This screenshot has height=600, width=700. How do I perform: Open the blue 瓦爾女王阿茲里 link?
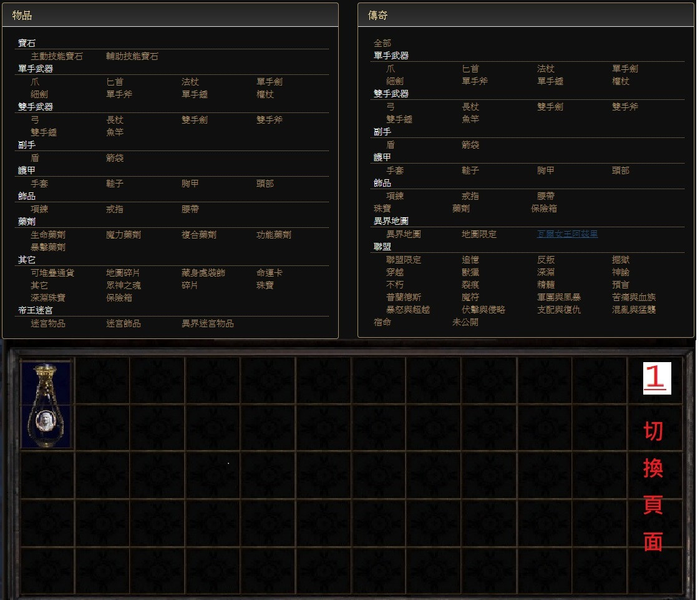tap(567, 234)
